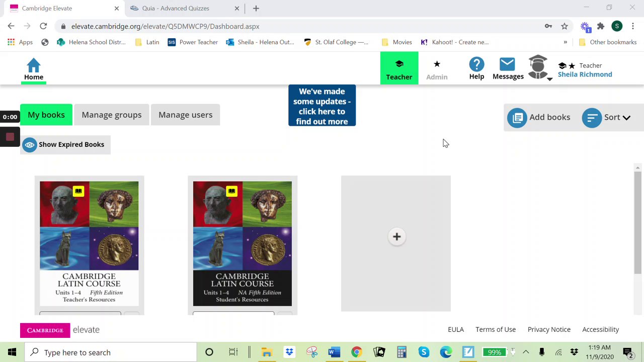This screenshot has height=362, width=644.
Task: Expand hidden bookmarks chevron
Action: click(x=565, y=42)
